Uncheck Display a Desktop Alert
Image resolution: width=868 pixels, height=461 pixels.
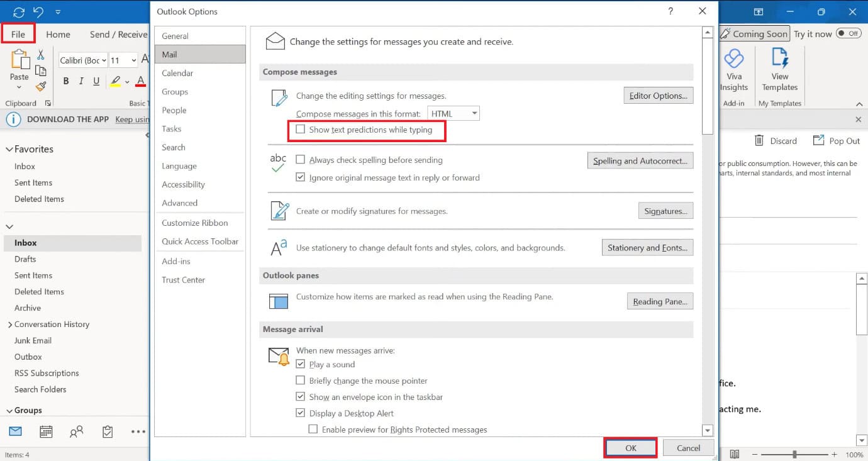pos(301,413)
